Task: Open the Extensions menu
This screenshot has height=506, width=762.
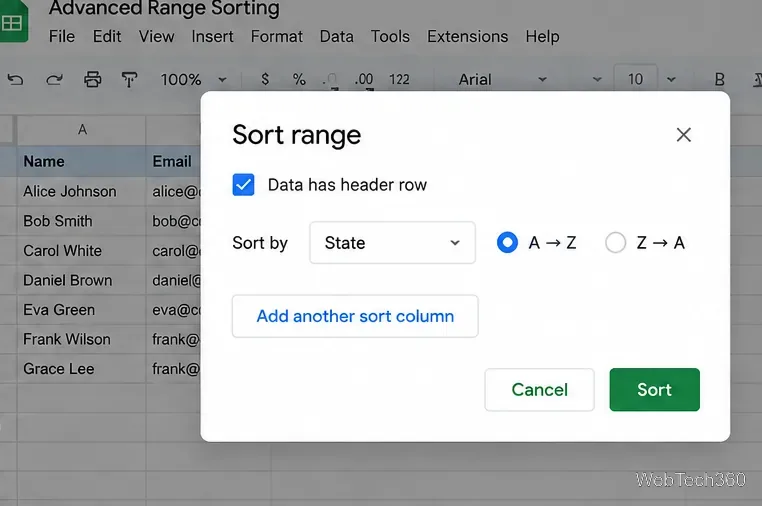Action: point(468,36)
